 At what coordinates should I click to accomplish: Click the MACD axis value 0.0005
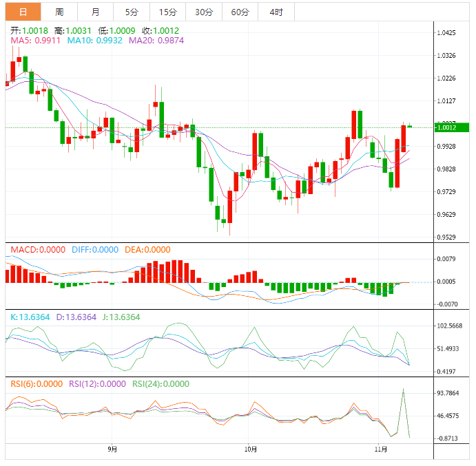[446, 282]
